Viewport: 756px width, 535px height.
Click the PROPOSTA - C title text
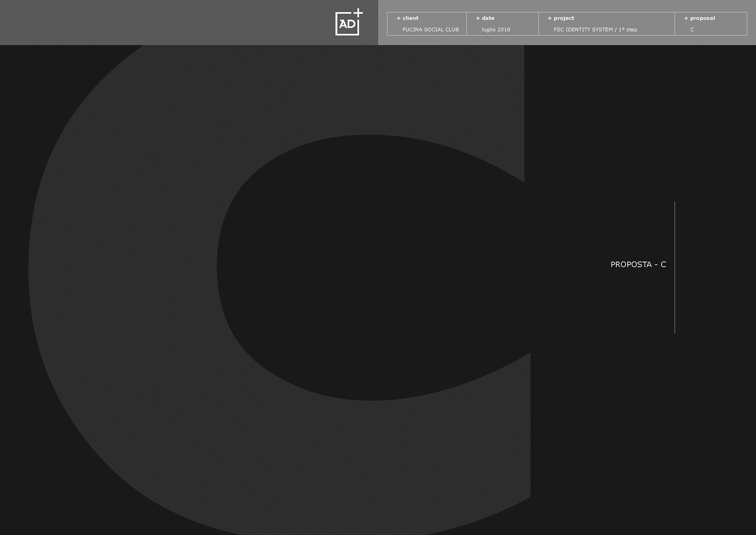click(x=638, y=265)
